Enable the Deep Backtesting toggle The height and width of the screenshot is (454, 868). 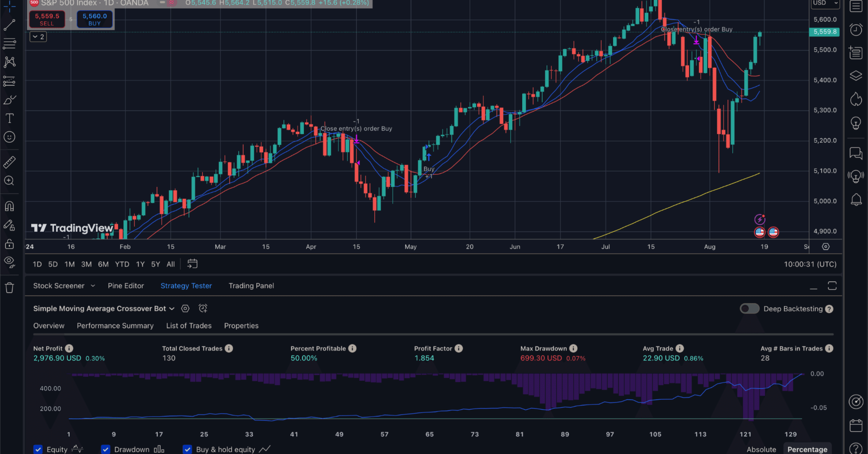click(x=750, y=309)
